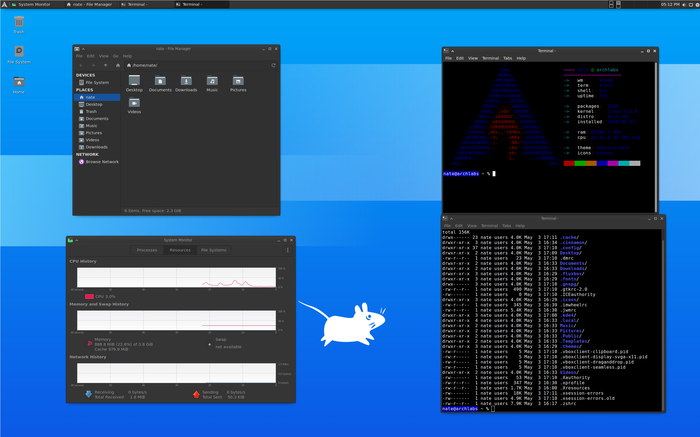Select Trash in Places sidebar
The image size is (700, 437).
pos(97,112)
